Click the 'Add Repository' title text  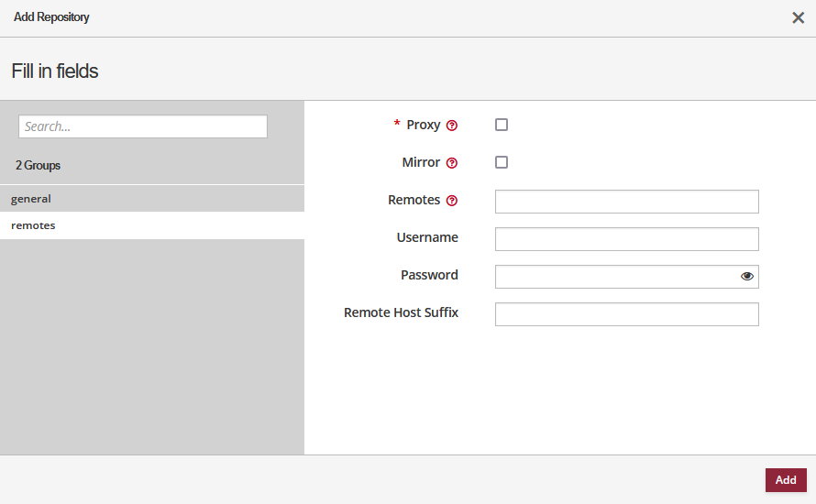coord(51,17)
